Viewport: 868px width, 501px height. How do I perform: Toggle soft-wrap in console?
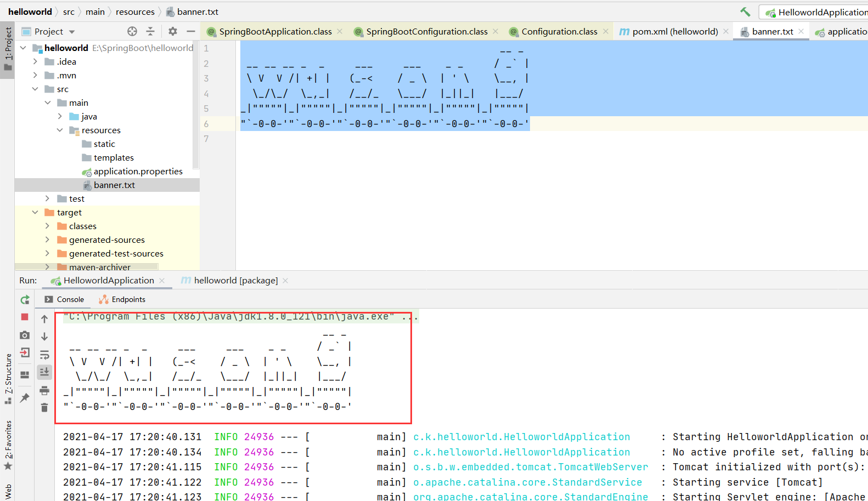tap(44, 355)
